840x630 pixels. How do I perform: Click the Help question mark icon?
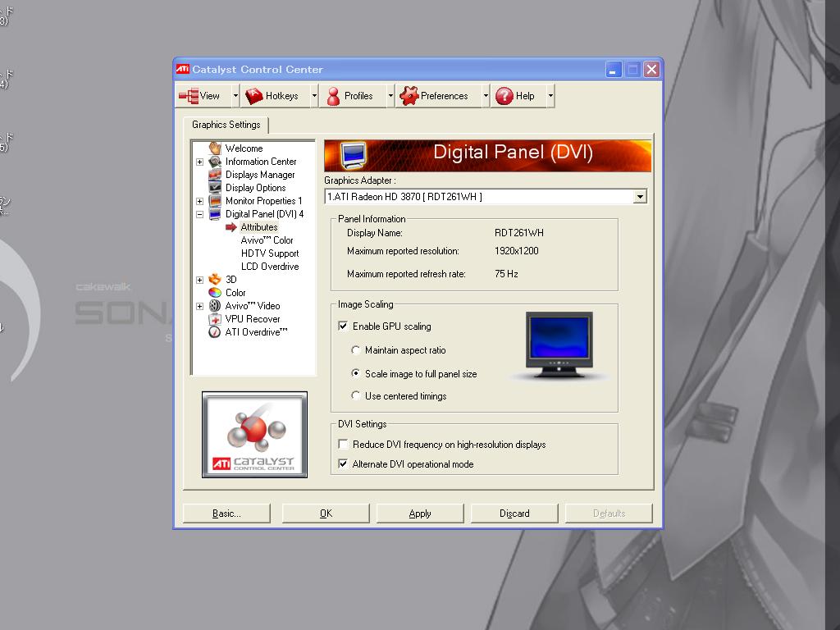click(x=504, y=96)
